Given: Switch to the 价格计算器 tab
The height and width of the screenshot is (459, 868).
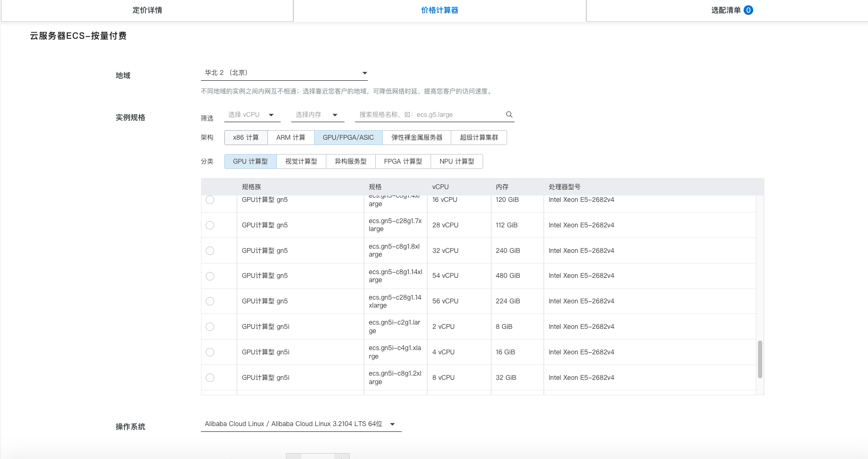Looking at the screenshot, I should coord(440,10).
